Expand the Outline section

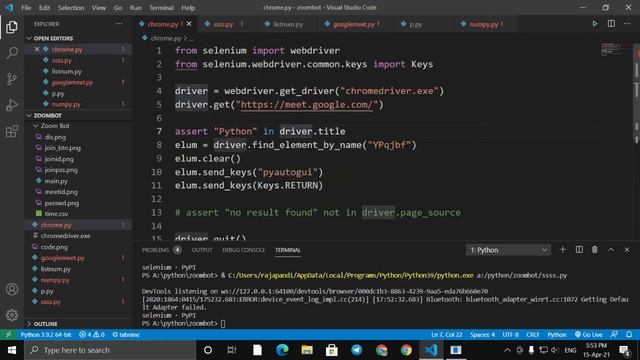click(45, 324)
